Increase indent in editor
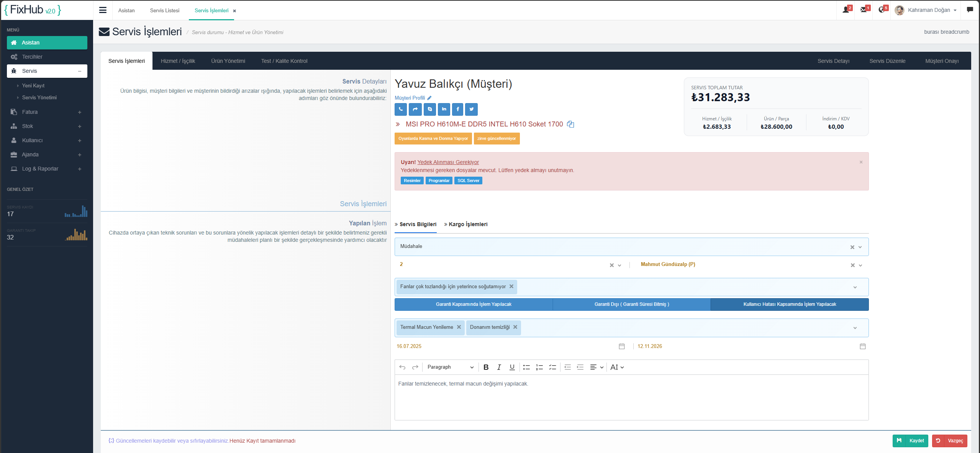The image size is (980, 453). (580, 367)
